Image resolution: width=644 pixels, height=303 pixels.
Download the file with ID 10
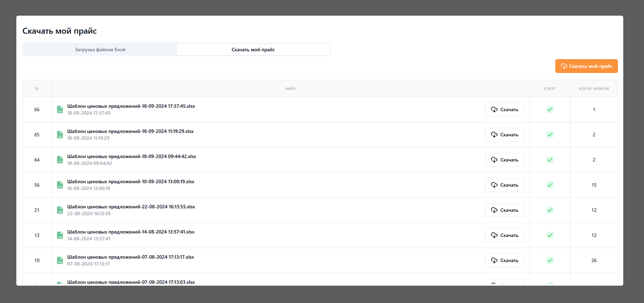504,260
